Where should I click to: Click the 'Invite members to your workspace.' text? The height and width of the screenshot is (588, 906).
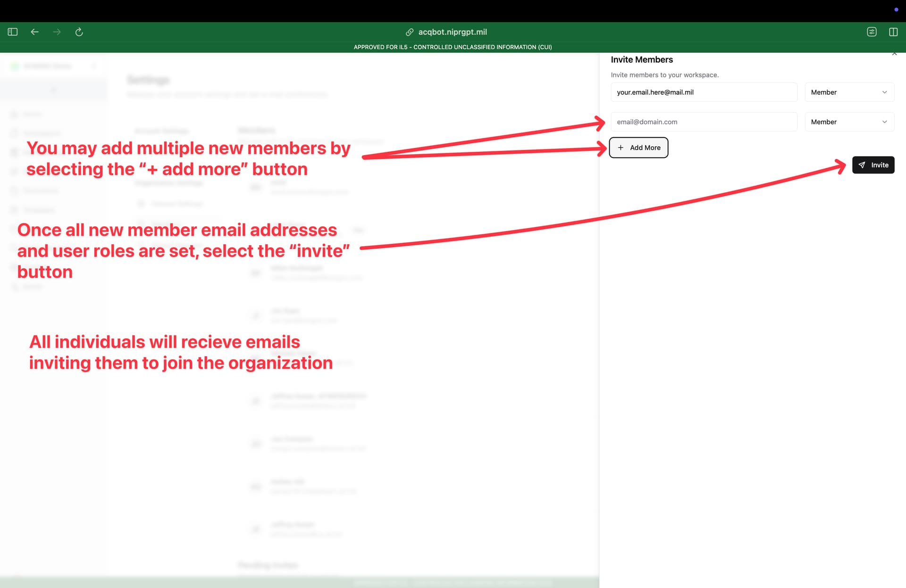(x=664, y=75)
